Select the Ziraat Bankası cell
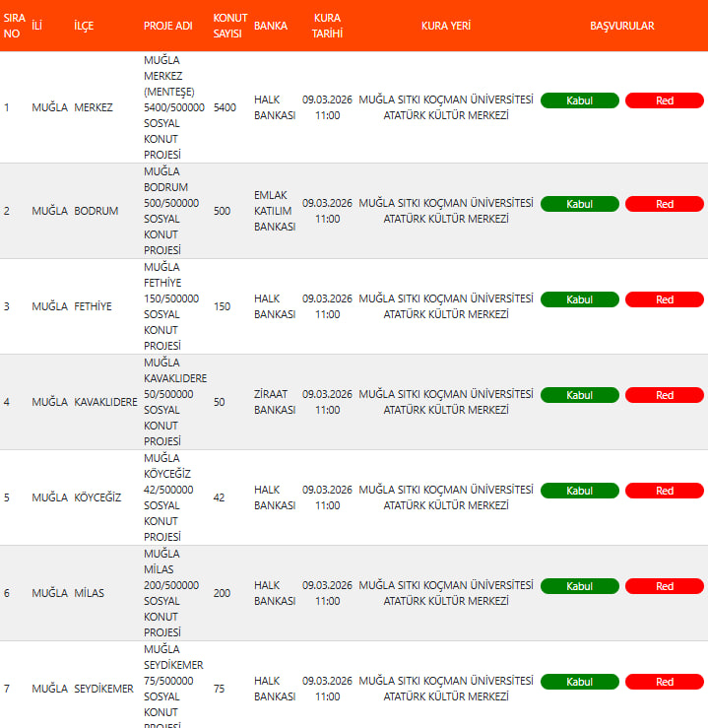 tap(274, 402)
